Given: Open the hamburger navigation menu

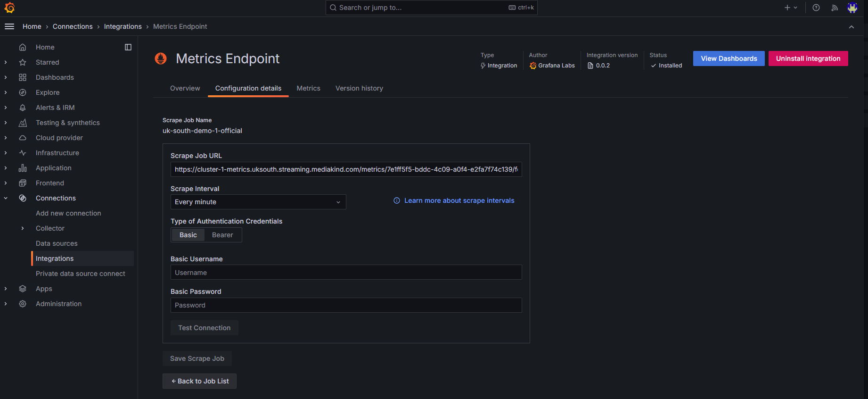Looking at the screenshot, I should (x=9, y=26).
